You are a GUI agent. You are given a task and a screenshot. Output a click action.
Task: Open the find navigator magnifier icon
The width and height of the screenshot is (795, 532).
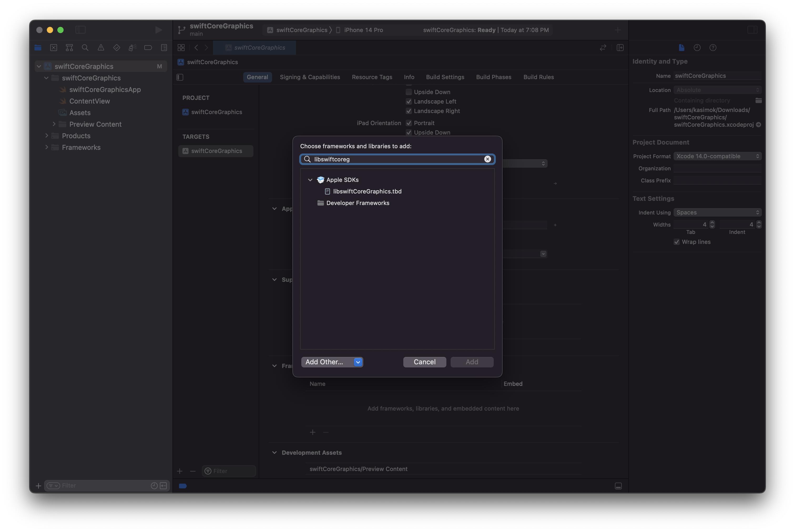tap(85, 48)
